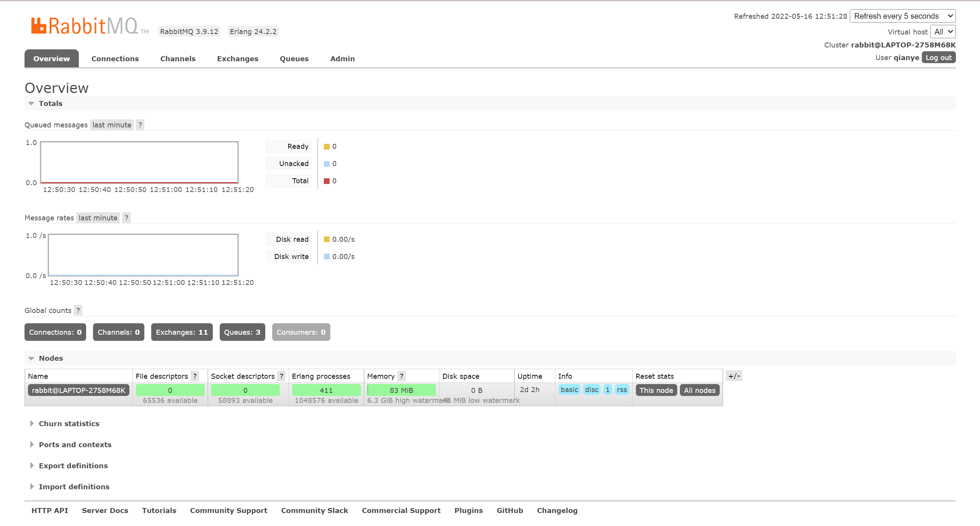The image size is (980, 526).
Task: Open the Changelog footer link
Action: coord(557,510)
